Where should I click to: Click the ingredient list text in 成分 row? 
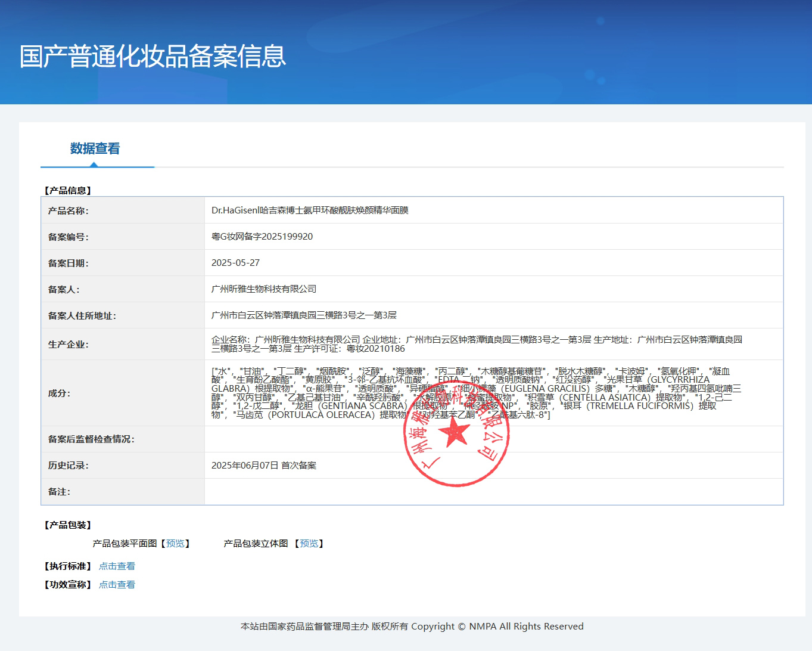[477, 393]
